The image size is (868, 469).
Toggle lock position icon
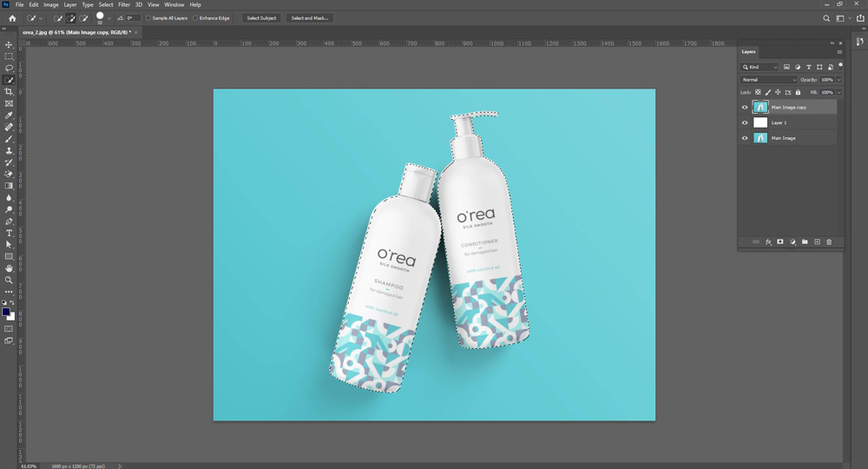coord(778,92)
